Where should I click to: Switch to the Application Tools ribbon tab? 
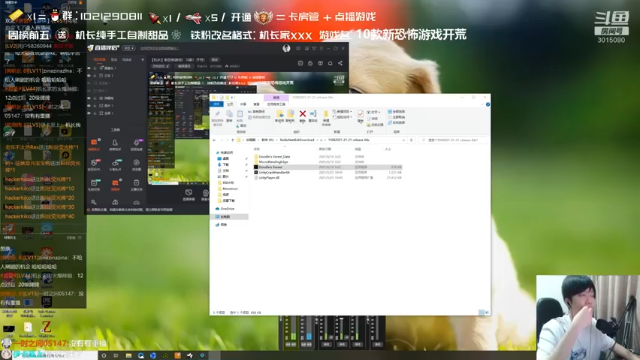tap(276, 104)
